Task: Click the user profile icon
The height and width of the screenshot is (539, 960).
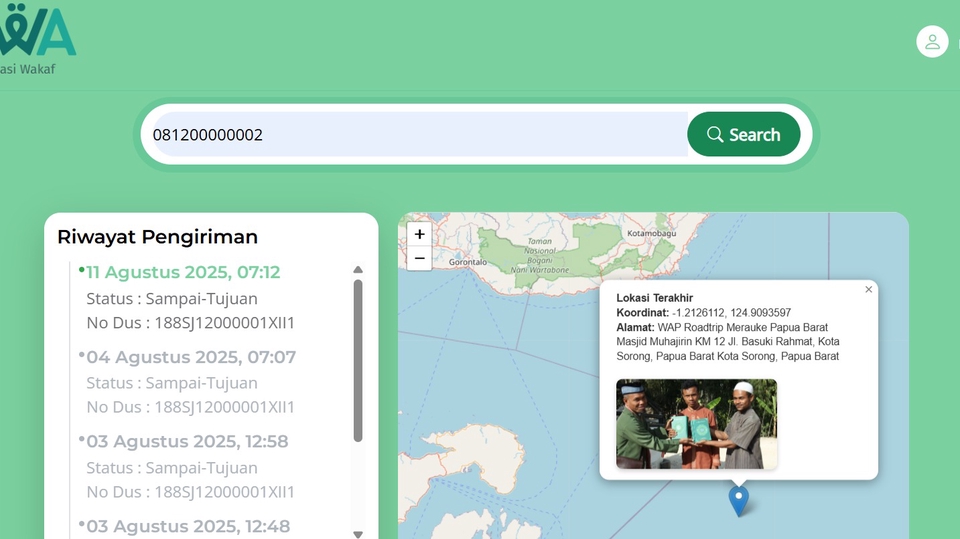Action: [x=932, y=41]
